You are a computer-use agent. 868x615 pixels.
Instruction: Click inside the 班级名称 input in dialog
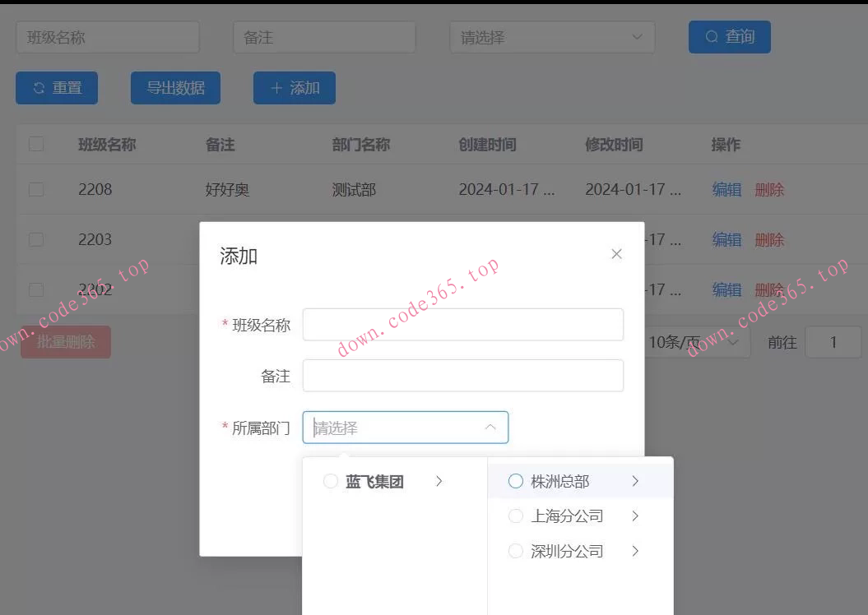tap(462, 325)
